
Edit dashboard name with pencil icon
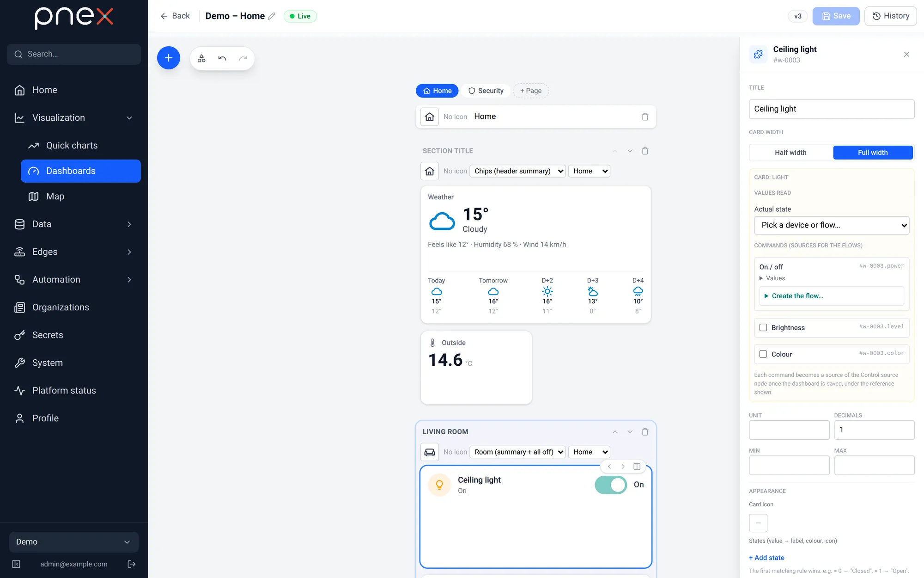[x=272, y=16]
